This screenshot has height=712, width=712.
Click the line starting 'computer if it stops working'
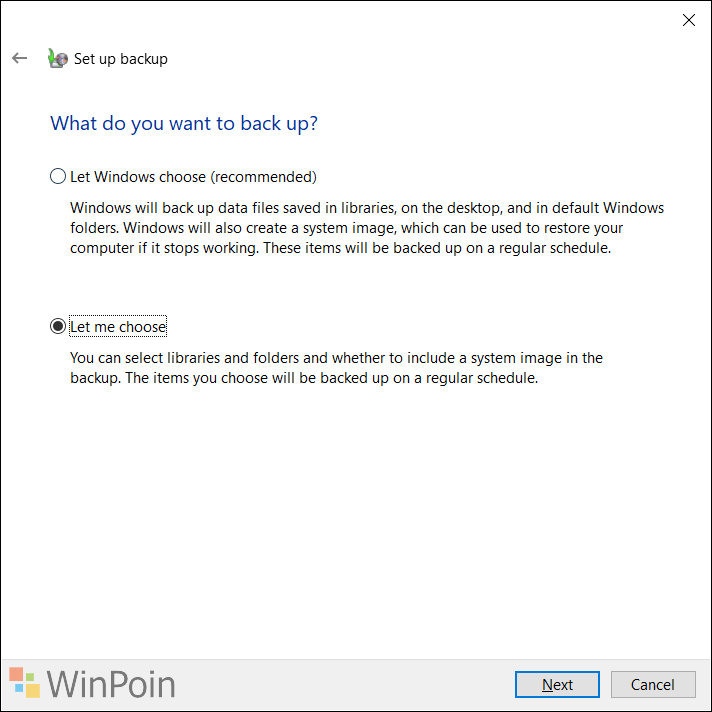pos(341,248)
